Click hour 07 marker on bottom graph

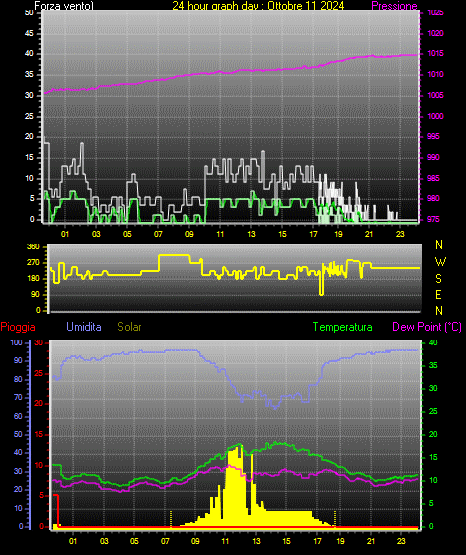[165, 541]
